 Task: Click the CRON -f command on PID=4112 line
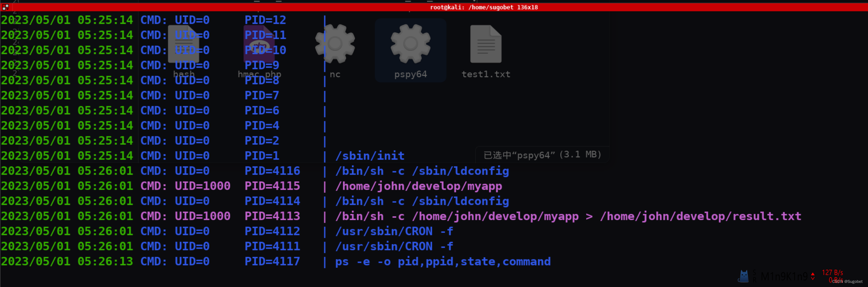[394, 231]
